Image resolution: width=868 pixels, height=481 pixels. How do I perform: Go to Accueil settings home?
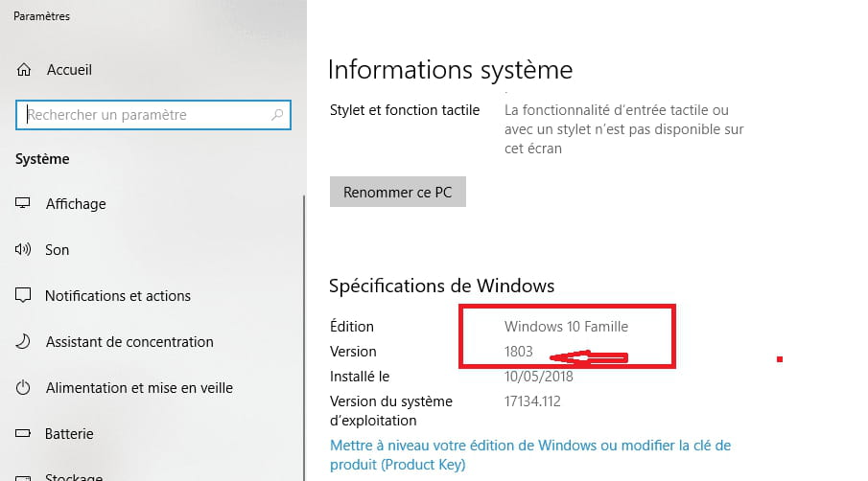(x=69, y=70)
